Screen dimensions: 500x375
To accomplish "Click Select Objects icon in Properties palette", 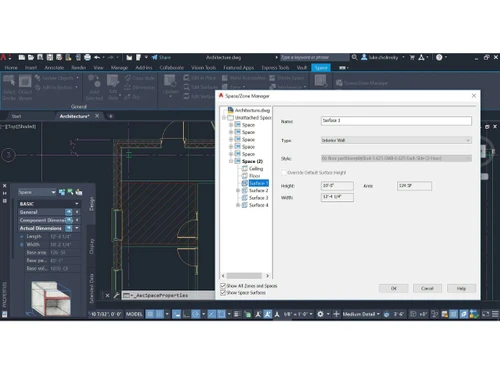I will [70, 192].
